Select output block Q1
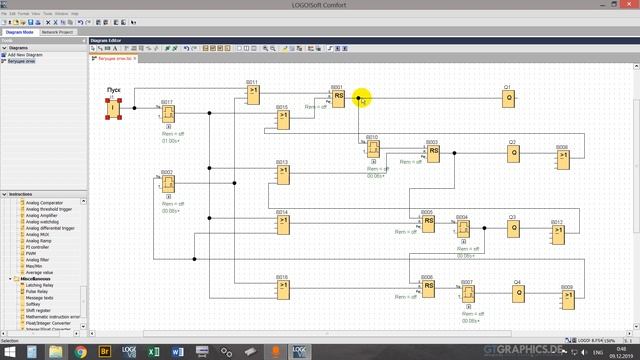 point(508,99)
